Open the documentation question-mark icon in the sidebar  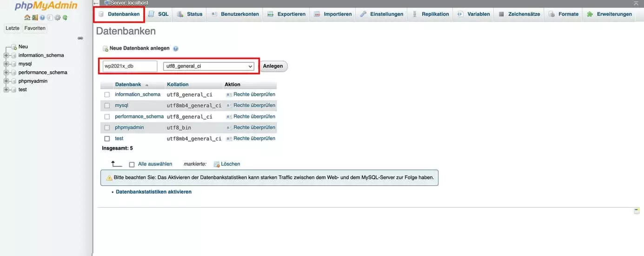pyautogui.click(x=42, y=18)
